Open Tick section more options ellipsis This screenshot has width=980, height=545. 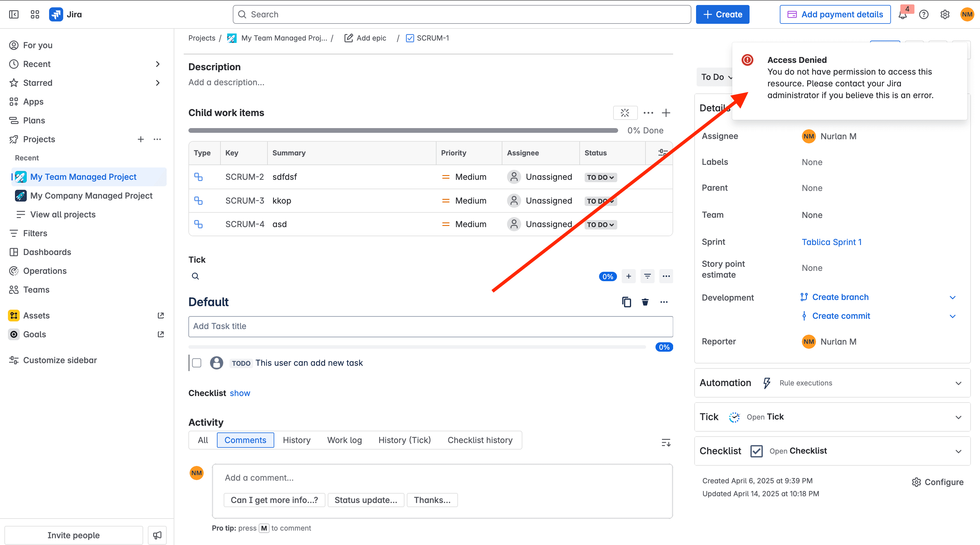(666, 276)
